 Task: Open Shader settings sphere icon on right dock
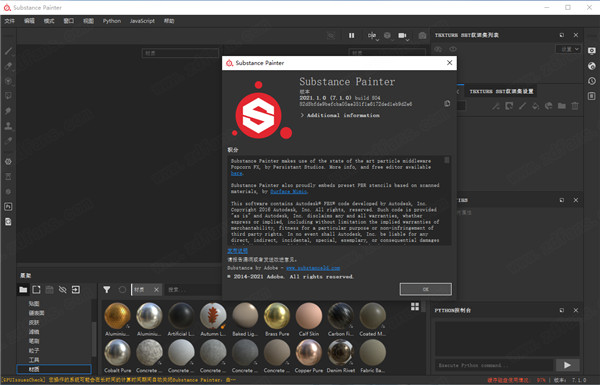point(592,66)
